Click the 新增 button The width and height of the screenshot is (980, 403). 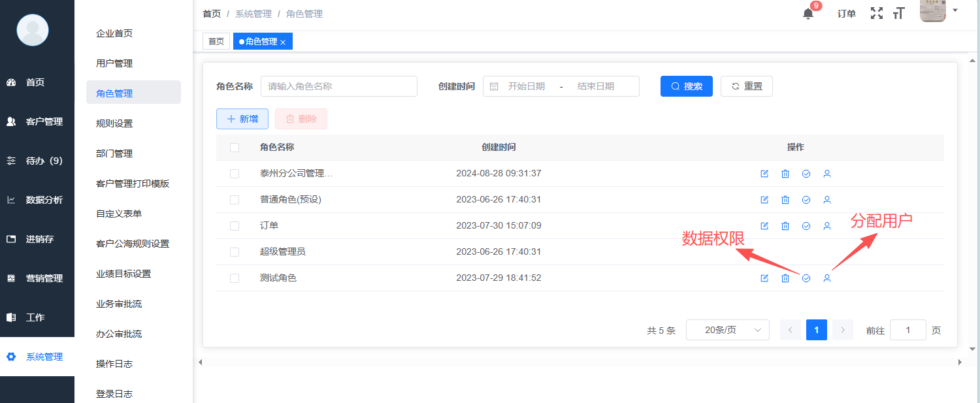(x=242, y=119)
